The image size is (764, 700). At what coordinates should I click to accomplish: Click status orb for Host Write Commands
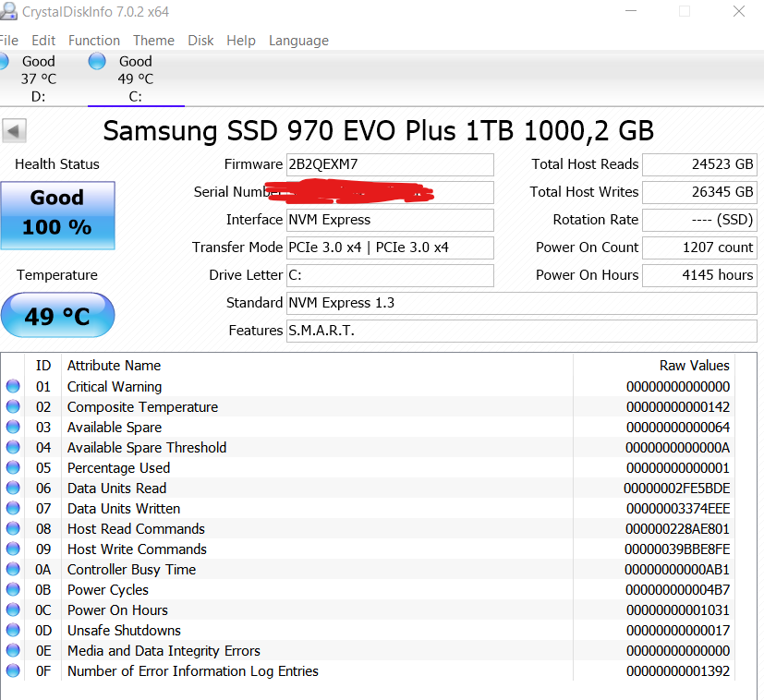[x=13, y=549]
